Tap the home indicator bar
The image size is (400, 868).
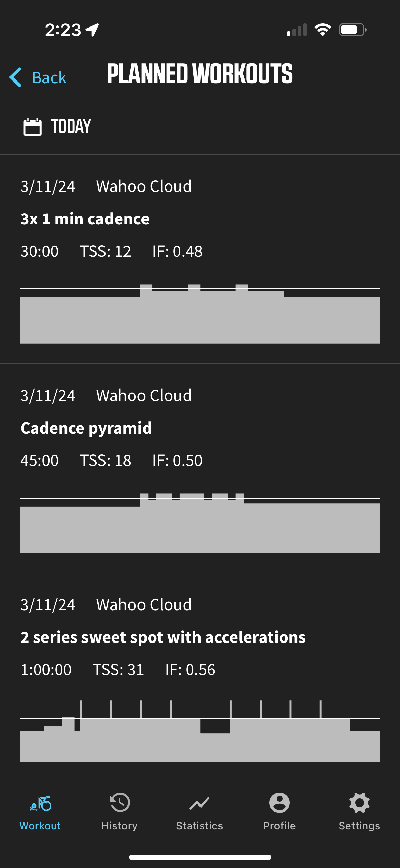[x=200, y=857]
